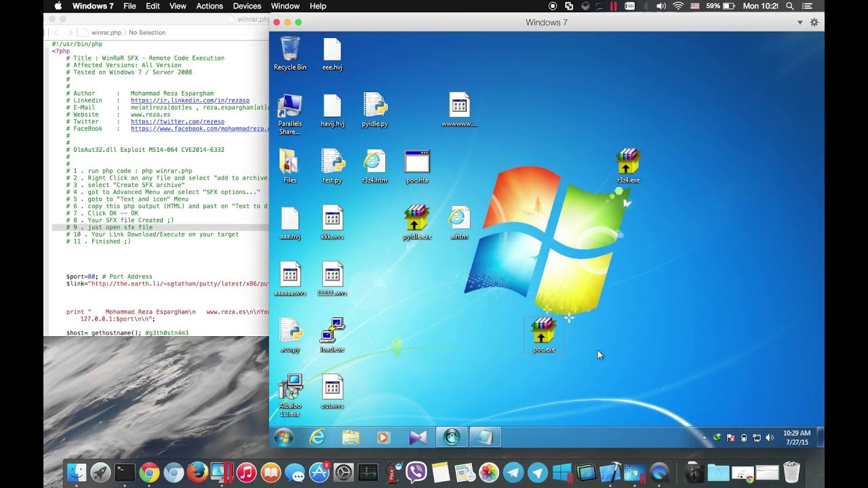Open the Actions menu in the menu bar

click(x=210, y=6)
